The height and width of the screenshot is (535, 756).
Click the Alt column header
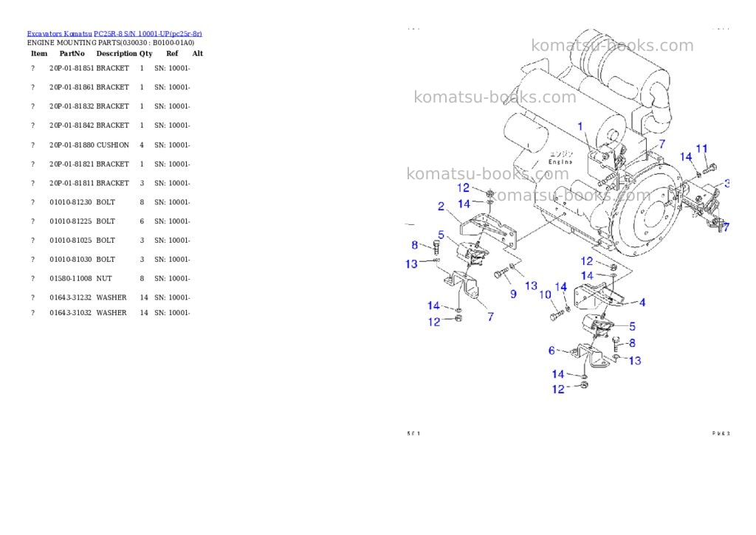198,53
